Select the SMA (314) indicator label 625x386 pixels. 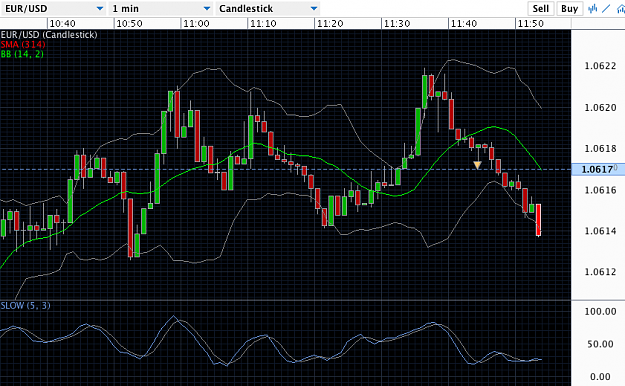coord(23,44)
